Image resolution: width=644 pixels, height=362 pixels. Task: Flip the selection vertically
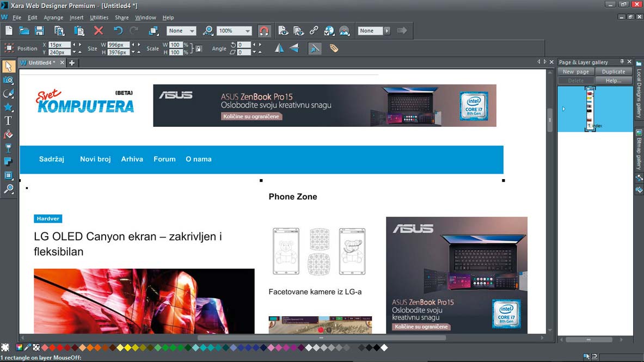click(295, 48)
